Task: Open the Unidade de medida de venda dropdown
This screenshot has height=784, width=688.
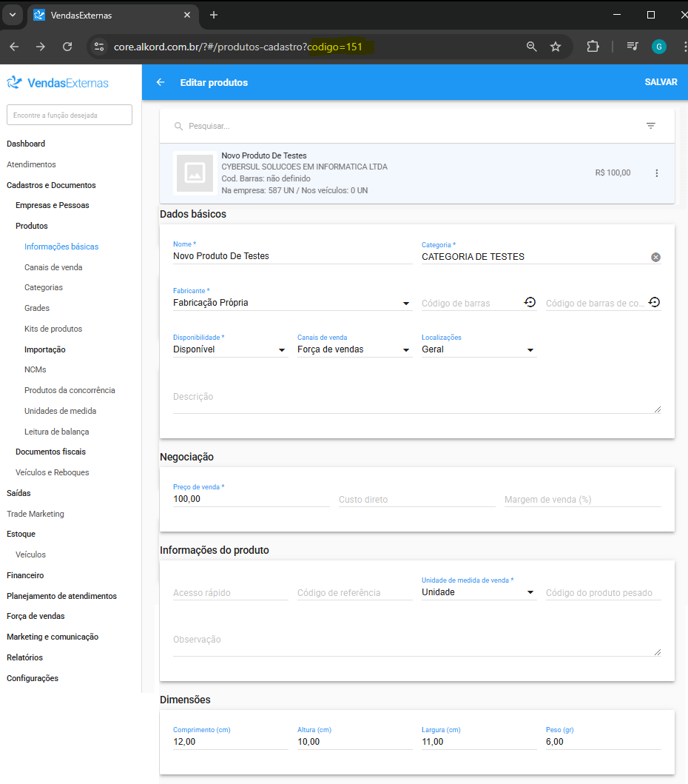Action: (x=479, y=592)
